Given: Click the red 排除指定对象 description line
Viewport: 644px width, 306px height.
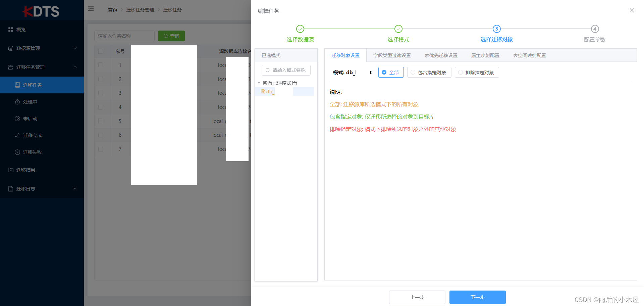Looking at the screenshot, I should pyautogui.click(x=393, y=129).
